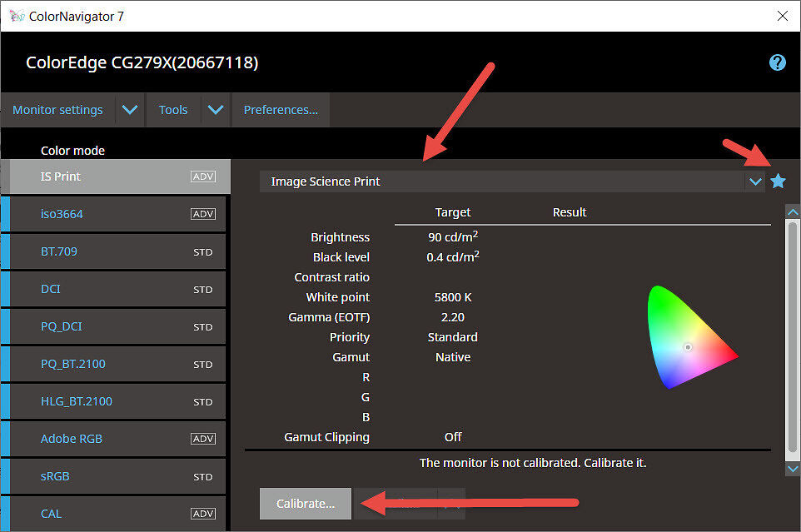Click the white point marker inside the gamut diagram
Screen dimensions: 801x532
point(688,347)
